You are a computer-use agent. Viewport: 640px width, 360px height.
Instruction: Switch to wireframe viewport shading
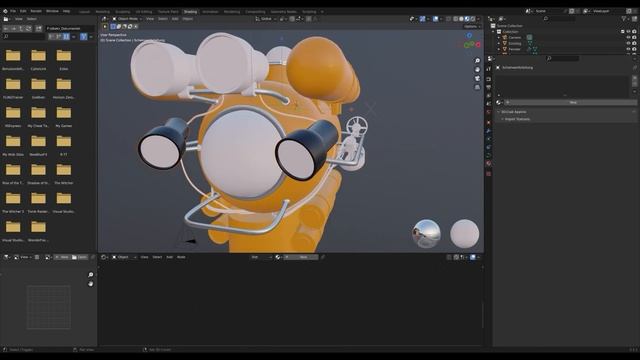tap(456, 19)
